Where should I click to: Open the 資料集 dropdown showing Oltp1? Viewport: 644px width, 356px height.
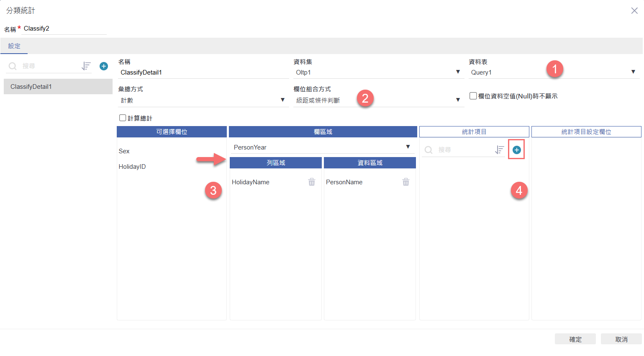(378, 72)
